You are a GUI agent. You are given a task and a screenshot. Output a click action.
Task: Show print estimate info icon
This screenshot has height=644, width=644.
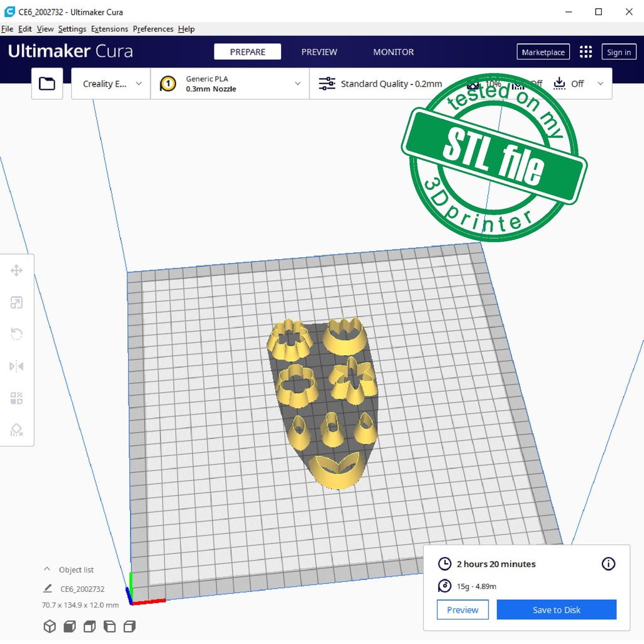click(608, 563)
